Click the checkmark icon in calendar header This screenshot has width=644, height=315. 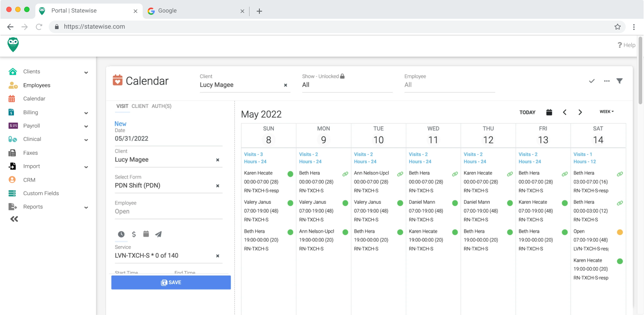click(x=592, y=81)
